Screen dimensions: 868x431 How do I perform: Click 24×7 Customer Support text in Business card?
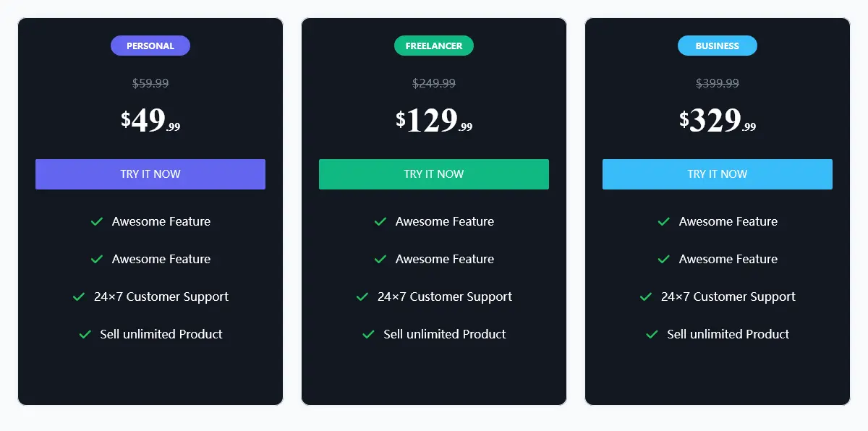[728, 296]
